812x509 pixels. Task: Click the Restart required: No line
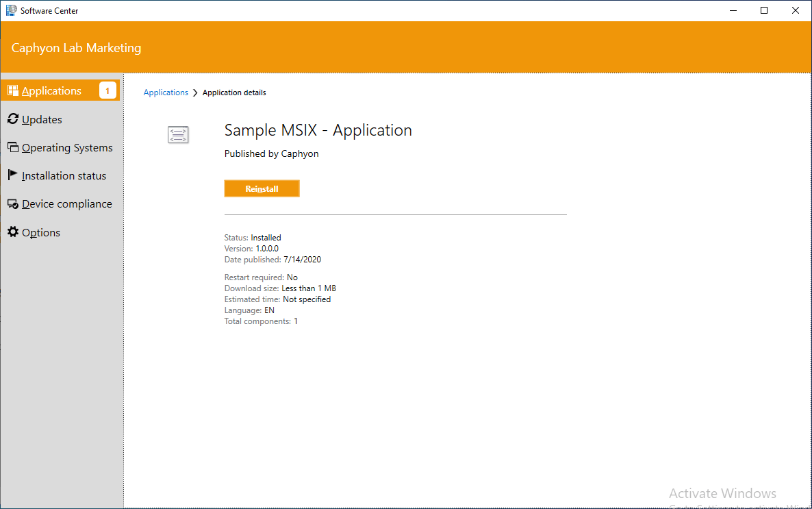pos(261,277)
